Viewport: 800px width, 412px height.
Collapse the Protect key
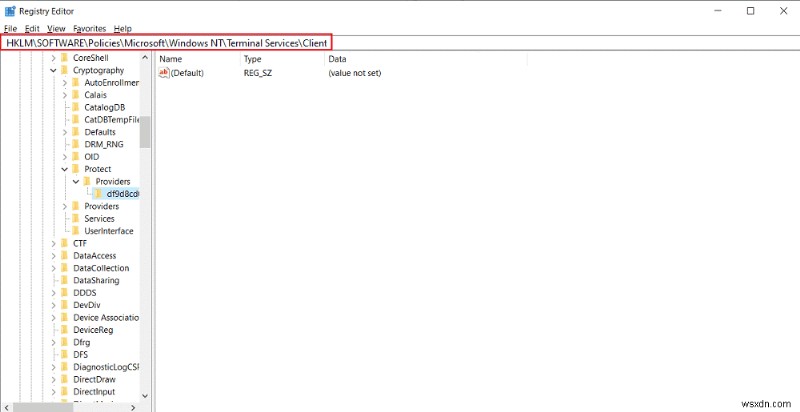tap(65, 169)
